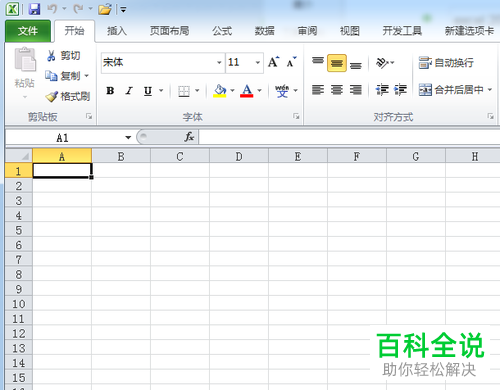The image size is (500, 390).
Task: Enable 自动换行 wrap text
Action: tap(446, 62)
